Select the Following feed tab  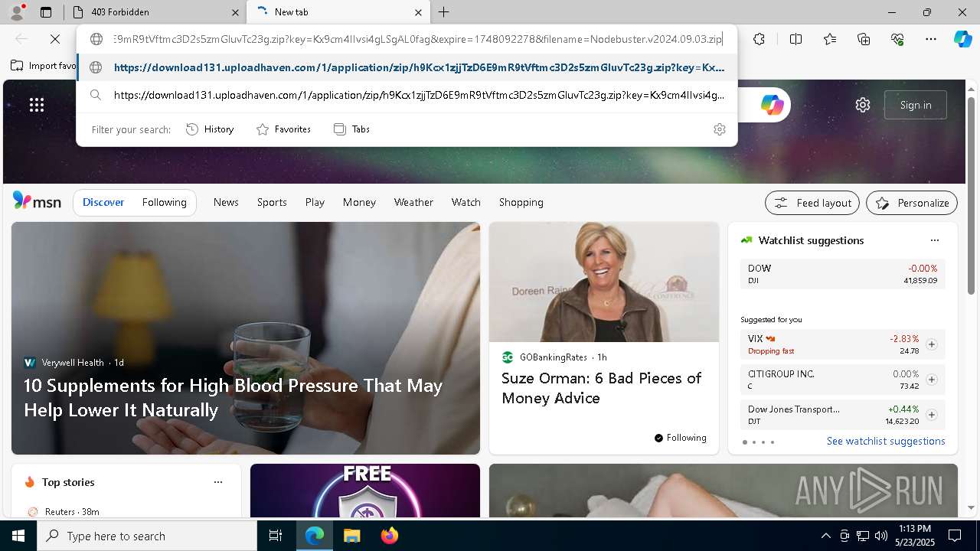pos(164,202)
